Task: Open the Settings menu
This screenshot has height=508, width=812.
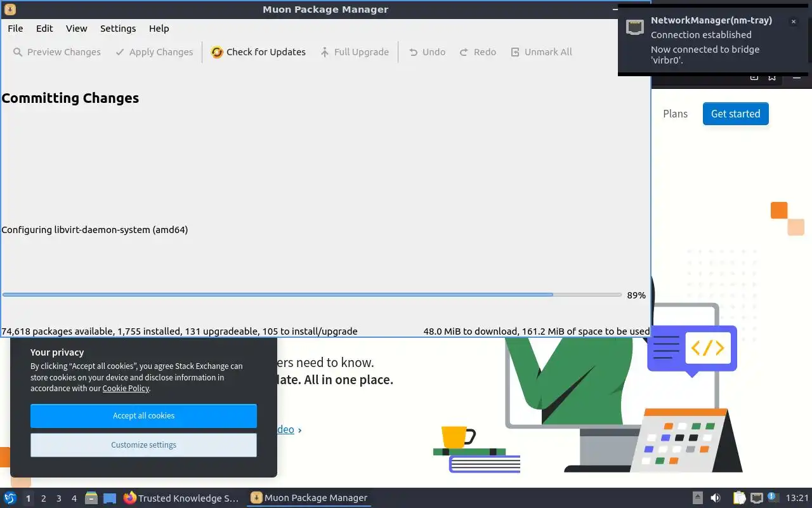Action: pos(118,29)
